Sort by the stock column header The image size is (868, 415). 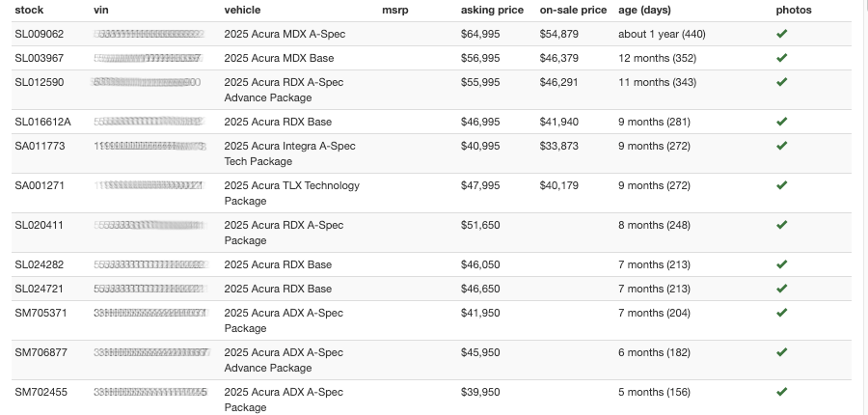[x=29, y=10]
